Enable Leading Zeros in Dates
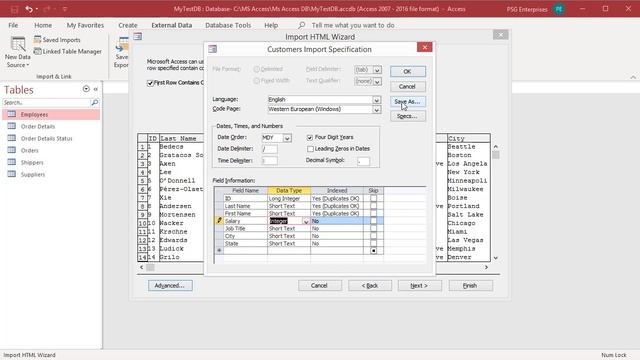Image resolution: width=640 pixels, height=360 pixels. pyautogui.click(x=310, y=149)
